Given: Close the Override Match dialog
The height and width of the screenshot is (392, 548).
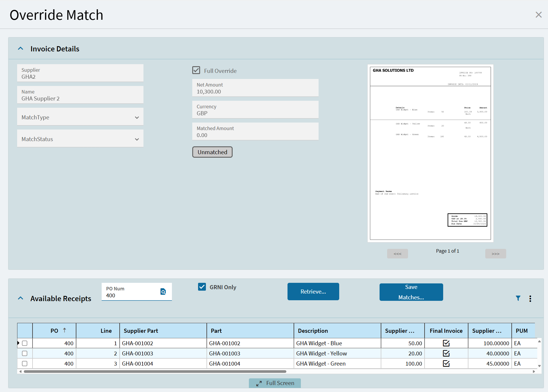Looking at the screenshot, I should (x=538, y=15).
